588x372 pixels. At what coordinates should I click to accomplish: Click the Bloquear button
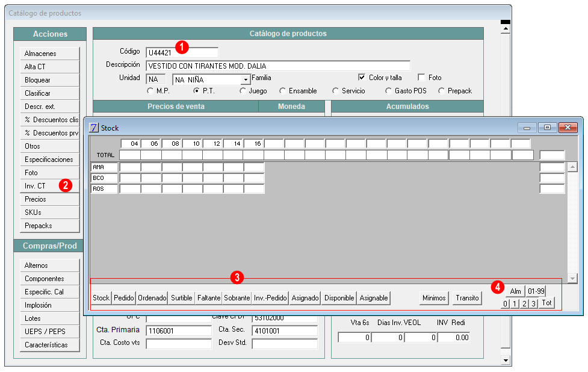click(49, 80)
